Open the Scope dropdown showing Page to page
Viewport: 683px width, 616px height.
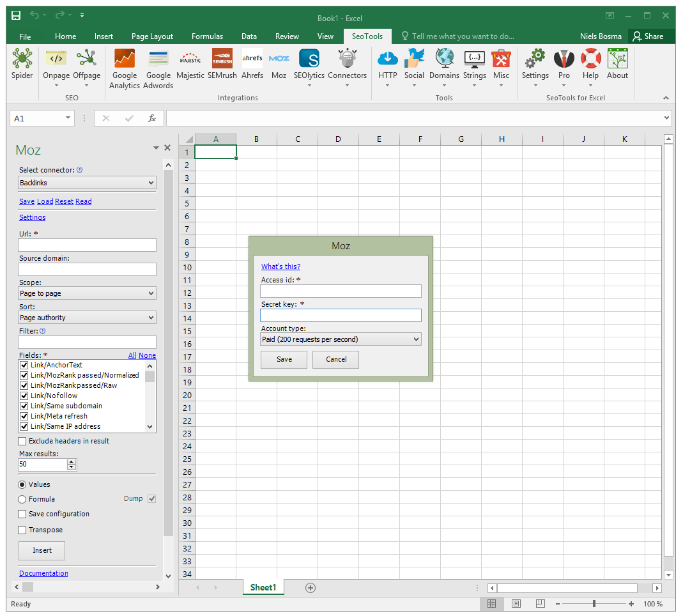pos(87,293)
